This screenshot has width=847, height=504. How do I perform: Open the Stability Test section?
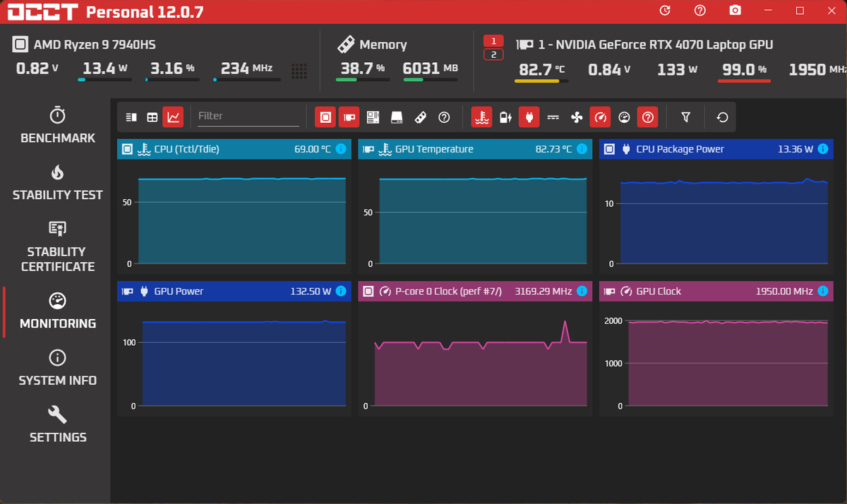[58, 183]
